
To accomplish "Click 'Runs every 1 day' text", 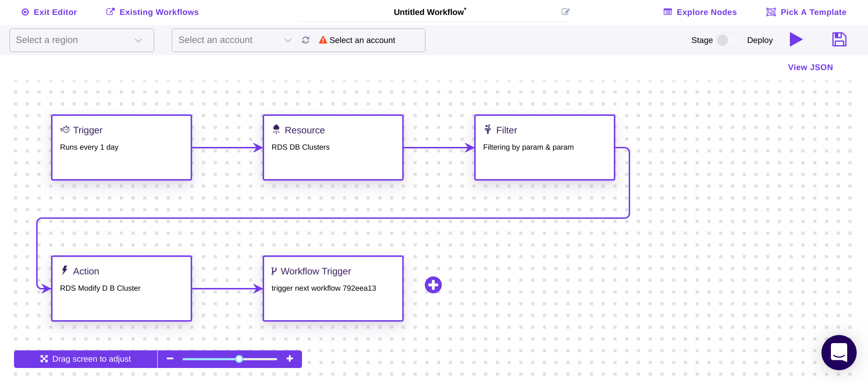I will coord(89,147).
